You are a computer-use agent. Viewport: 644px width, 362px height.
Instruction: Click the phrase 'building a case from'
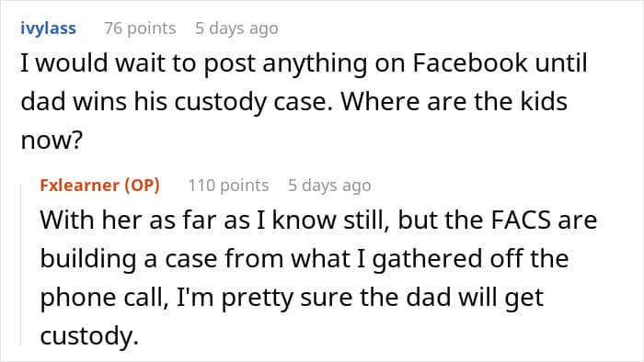click(162, 259)
